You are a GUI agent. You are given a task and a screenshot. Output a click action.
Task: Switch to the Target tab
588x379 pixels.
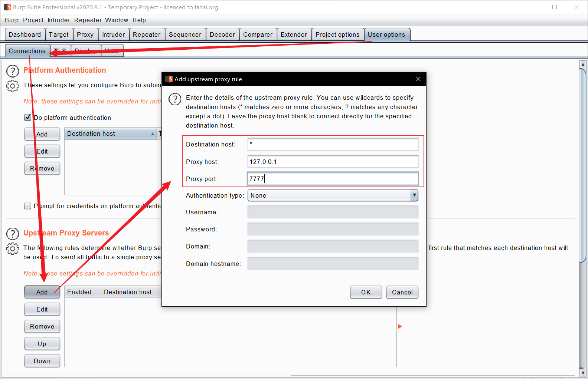59,34
